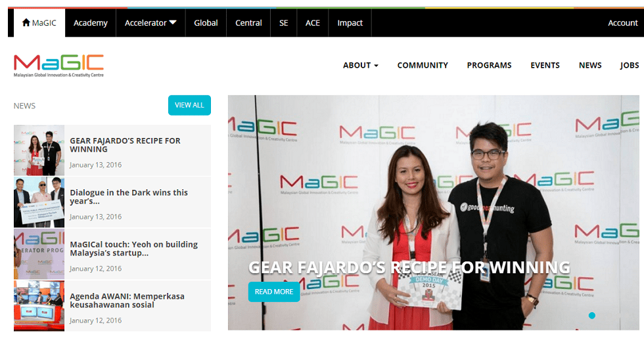Click the MaGIC logo in header
Viewport: 644px width, 358px height.
[58, 65]
